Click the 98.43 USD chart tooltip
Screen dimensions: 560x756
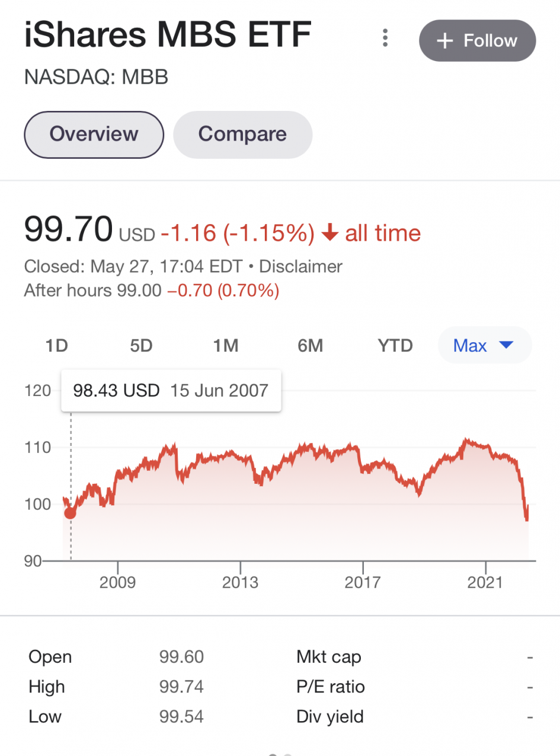[171, 391]
